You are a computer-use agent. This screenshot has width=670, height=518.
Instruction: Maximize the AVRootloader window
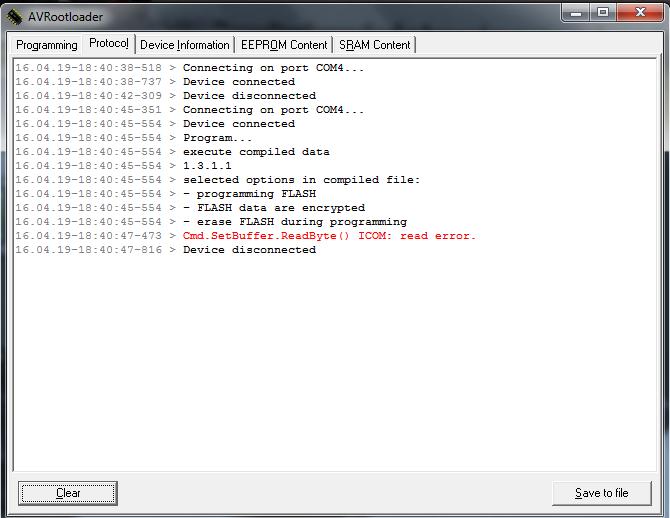pyautogui.click(x=603, y=13)
